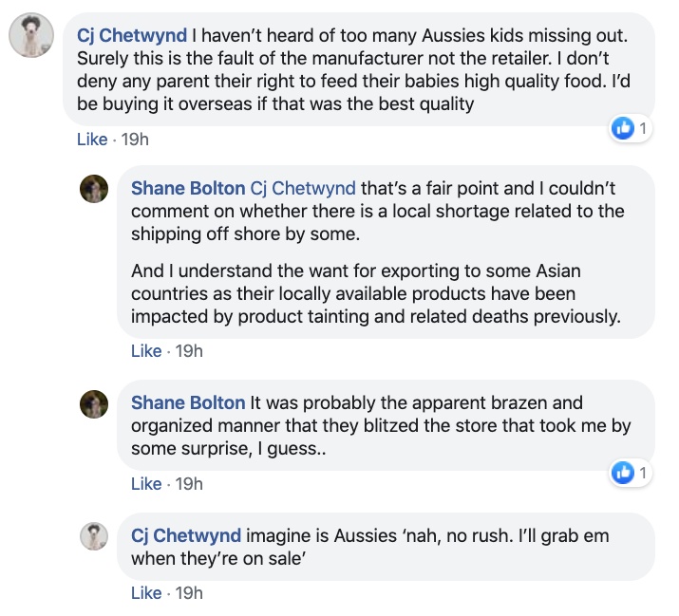The width and height of the screenshot is (679, 616).
Task: Like Shane Bolton's "that's a fair point" reply
Action: tap(146, 351)
